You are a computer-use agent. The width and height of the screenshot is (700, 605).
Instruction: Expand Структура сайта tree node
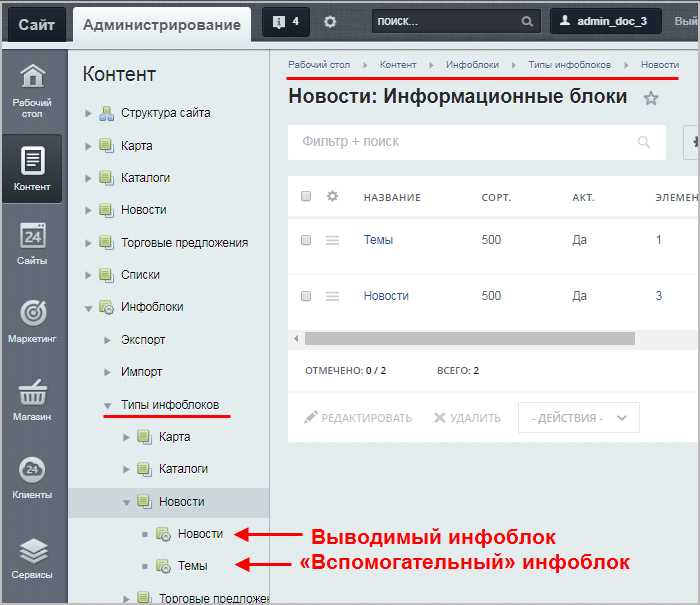[88, 113]
